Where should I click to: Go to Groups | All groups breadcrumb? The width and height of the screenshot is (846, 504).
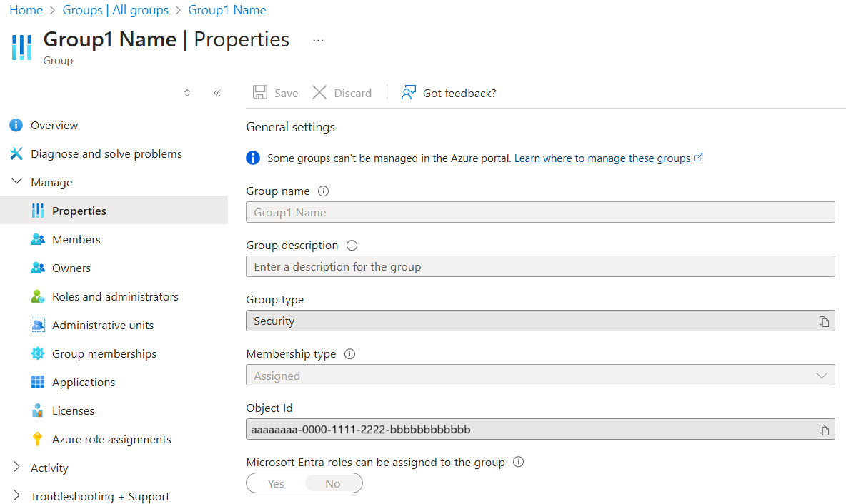click(x=116, y=10)
